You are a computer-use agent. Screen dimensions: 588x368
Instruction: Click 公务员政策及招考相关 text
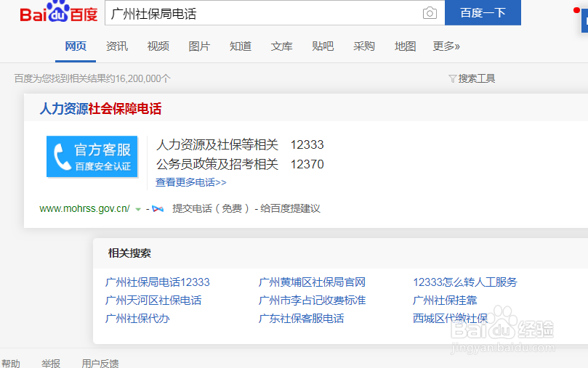(x=217, y=164)
